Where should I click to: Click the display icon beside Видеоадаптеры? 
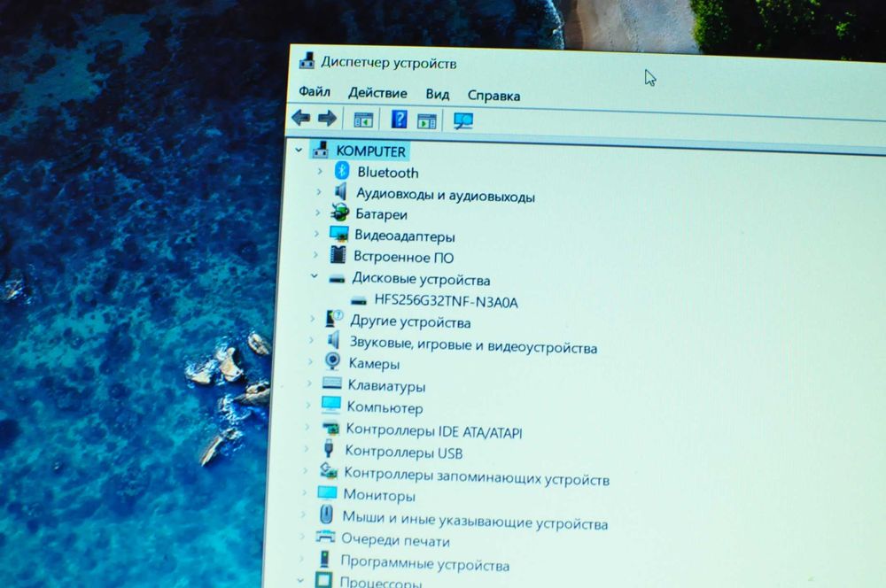pyautogui.click(x=339, y=234)
